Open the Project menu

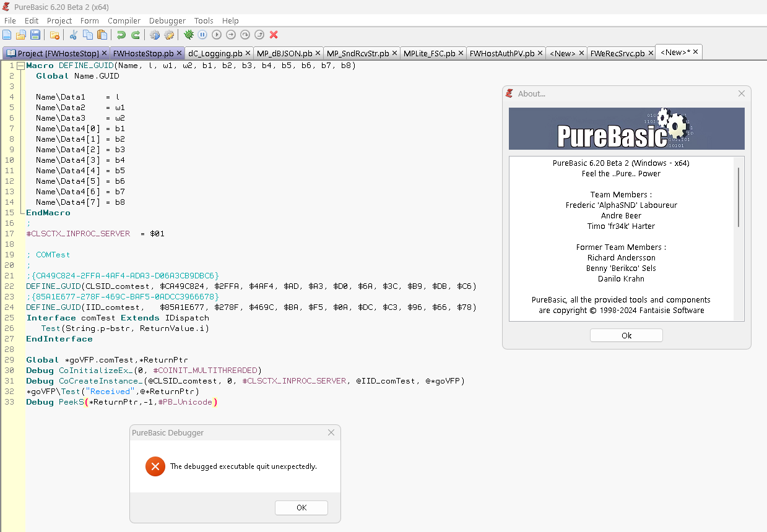point(59,20)
